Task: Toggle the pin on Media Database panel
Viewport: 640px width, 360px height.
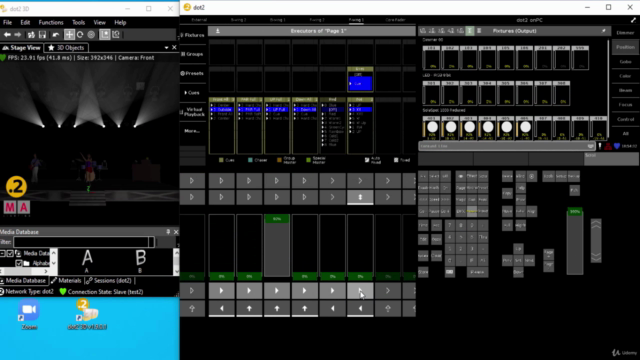Action: [x=168, y=232]
